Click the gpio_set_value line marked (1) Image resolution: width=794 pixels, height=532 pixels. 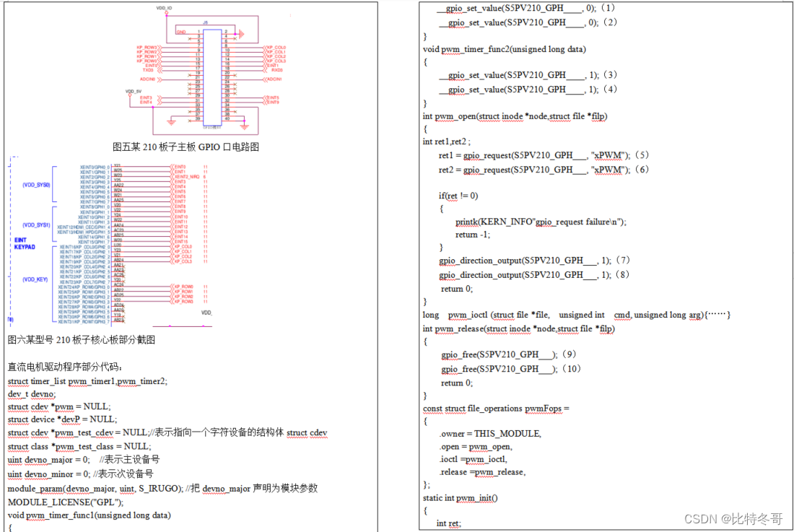click(x=525, y=8)
